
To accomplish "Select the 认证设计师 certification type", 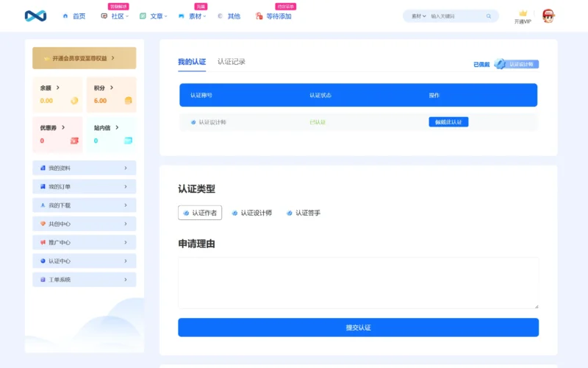I will click(251, 213).
